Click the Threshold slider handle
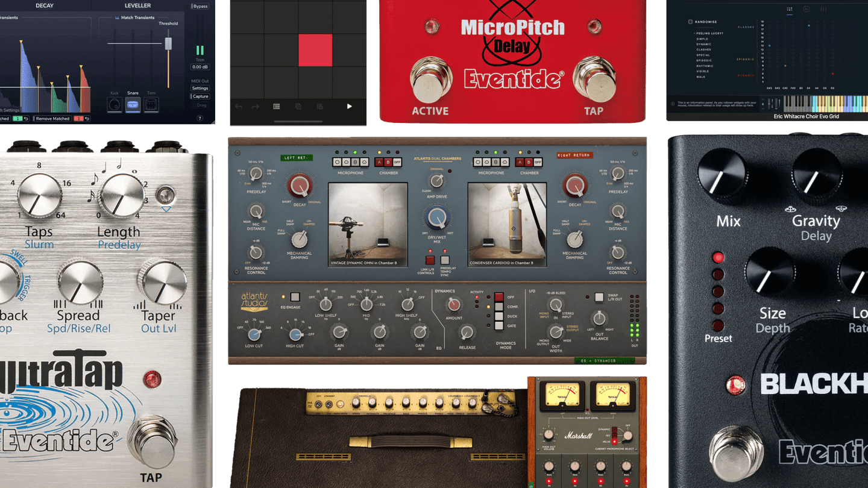The height and width of the screenshot is (488, 868). tap(168, 43)
